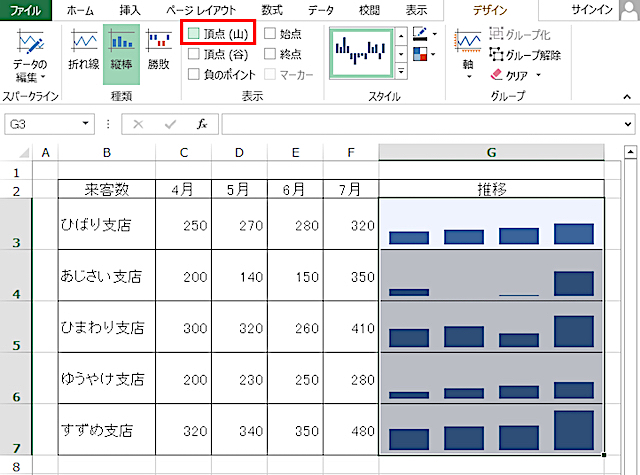Click the account avatar icon
Screen dimensions: 640x475
pos(629,10)
